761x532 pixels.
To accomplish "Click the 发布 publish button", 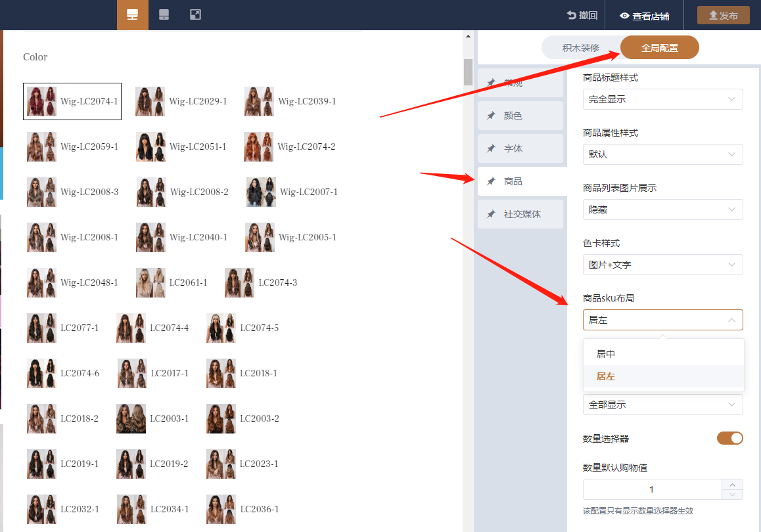I will [723, 16].
